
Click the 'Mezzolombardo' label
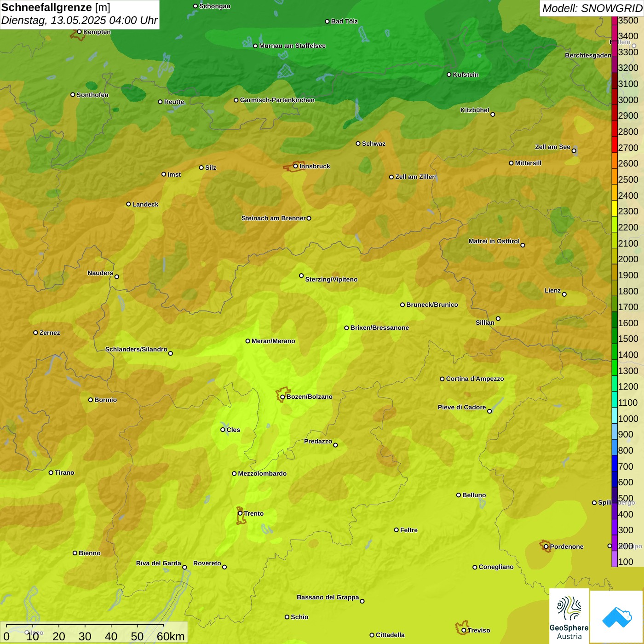(x=262, y=473)
